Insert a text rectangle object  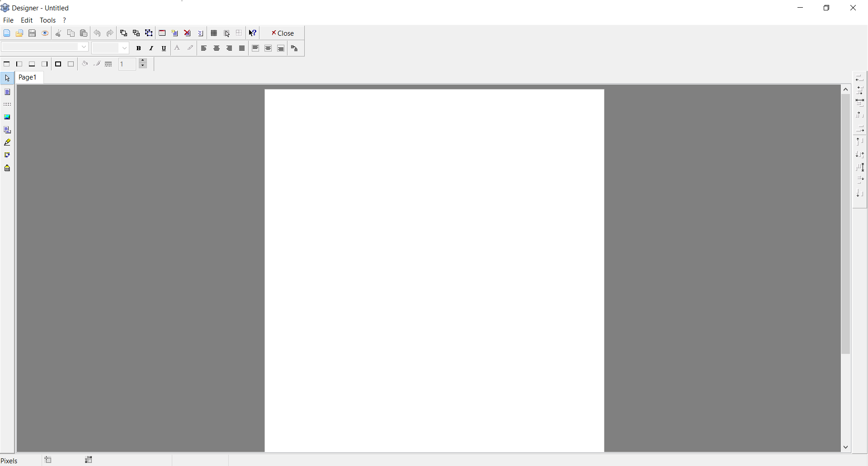7,92
